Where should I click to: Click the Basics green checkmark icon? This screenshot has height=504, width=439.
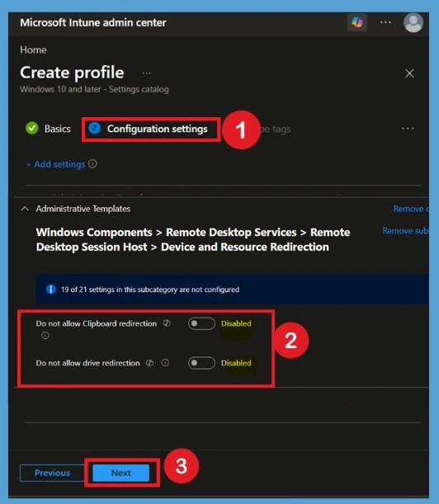point(32,128)
